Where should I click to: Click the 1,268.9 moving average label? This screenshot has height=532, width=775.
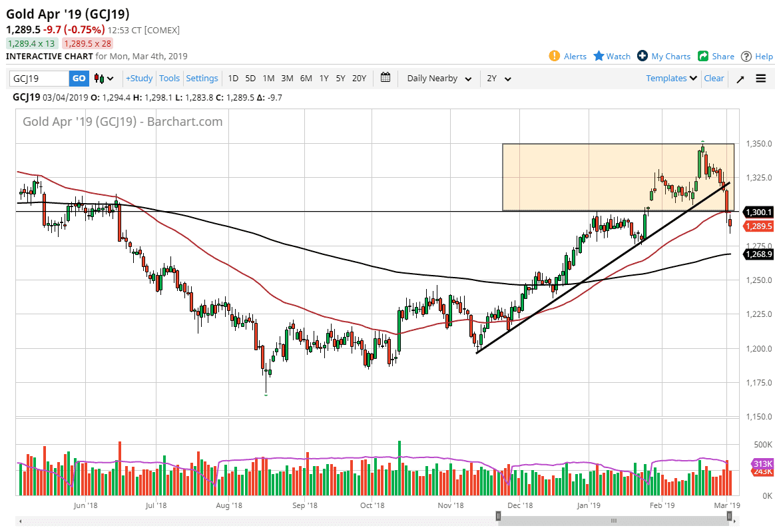tap(758, 254)
